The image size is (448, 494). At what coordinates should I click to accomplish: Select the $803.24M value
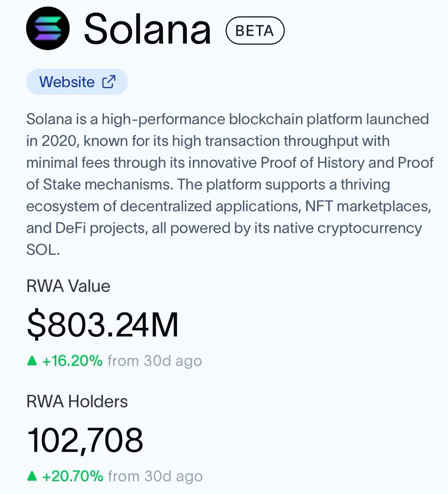[x=102, y=325]
